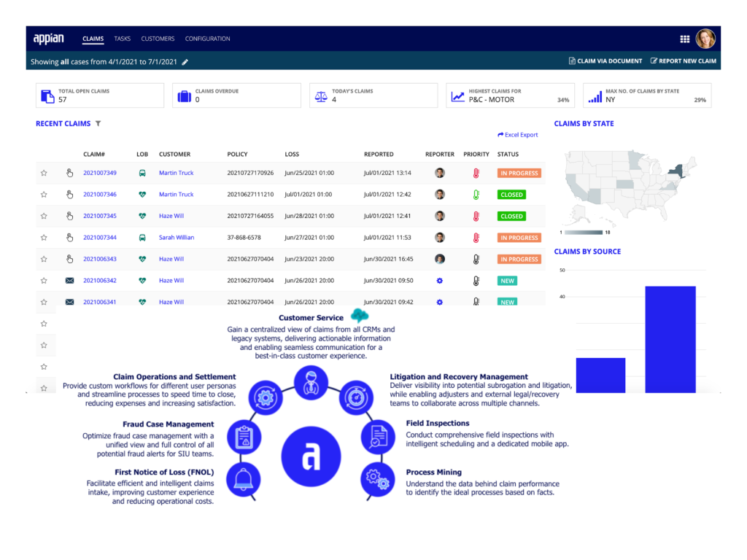Click the Claims By State heading

584,123
